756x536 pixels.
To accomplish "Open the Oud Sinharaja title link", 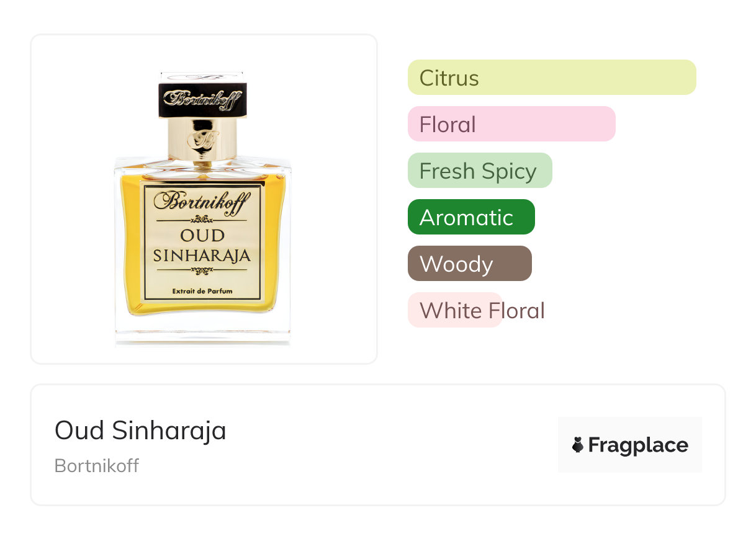I will pos(140,430).
